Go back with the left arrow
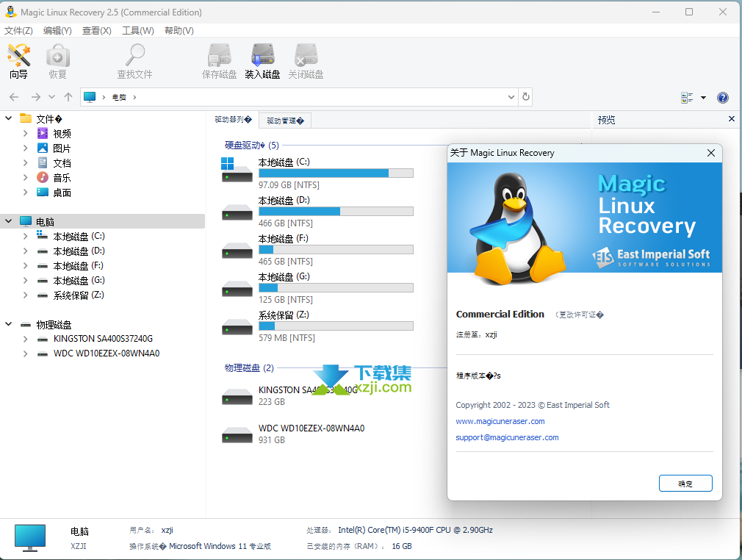This screenshot has width=742, height=560. 14,97
